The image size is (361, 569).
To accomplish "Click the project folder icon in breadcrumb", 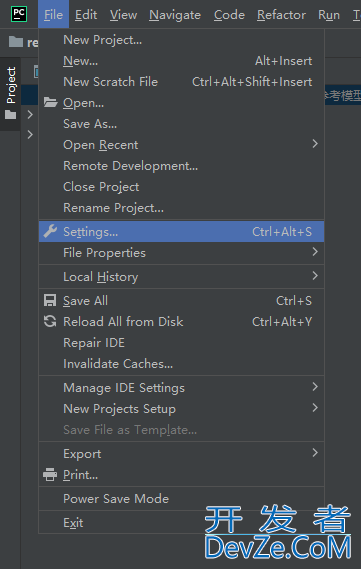I will [16, 42].
